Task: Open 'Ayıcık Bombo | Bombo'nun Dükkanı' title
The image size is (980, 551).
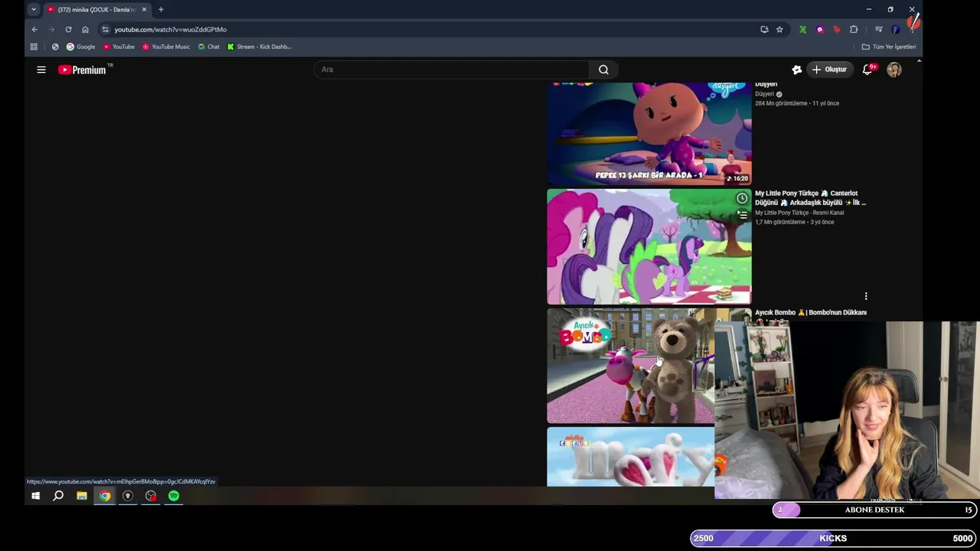Action: 811,312
